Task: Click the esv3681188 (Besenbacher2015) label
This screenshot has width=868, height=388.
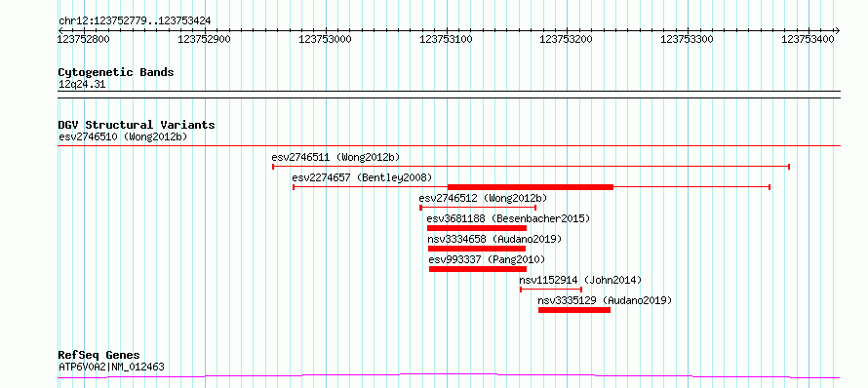Action: (508, 218)
